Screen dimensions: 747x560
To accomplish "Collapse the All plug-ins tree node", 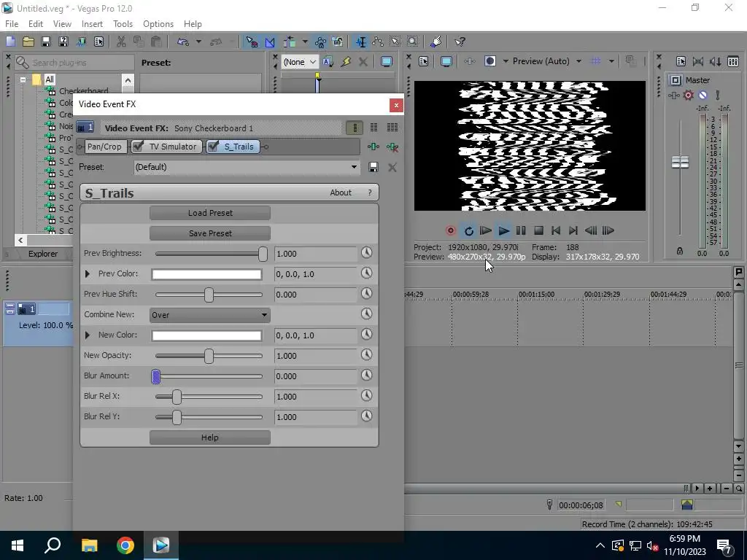I will click(x=23, y=79).
